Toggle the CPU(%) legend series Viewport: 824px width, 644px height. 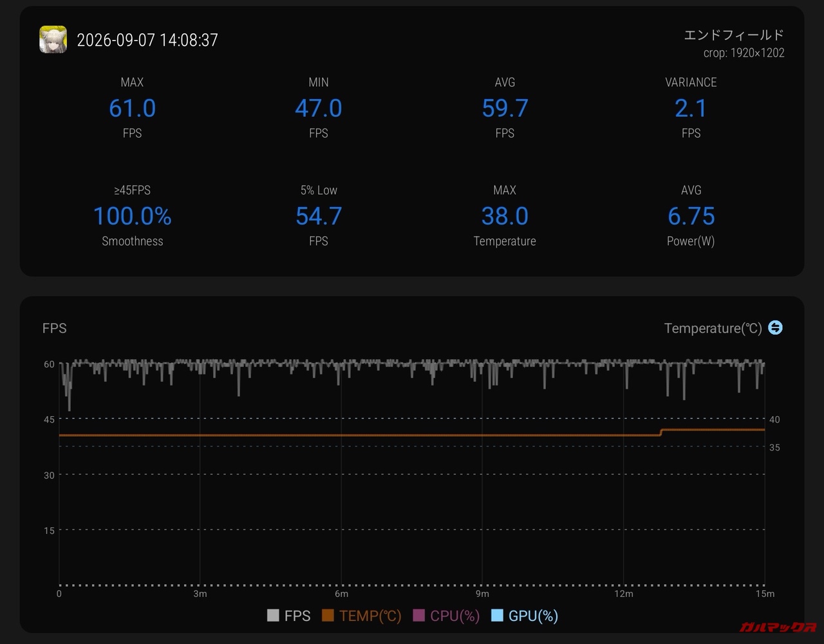(446, 616)
